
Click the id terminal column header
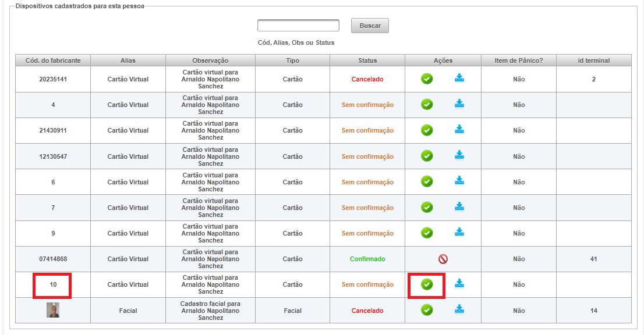click(593, 60)
